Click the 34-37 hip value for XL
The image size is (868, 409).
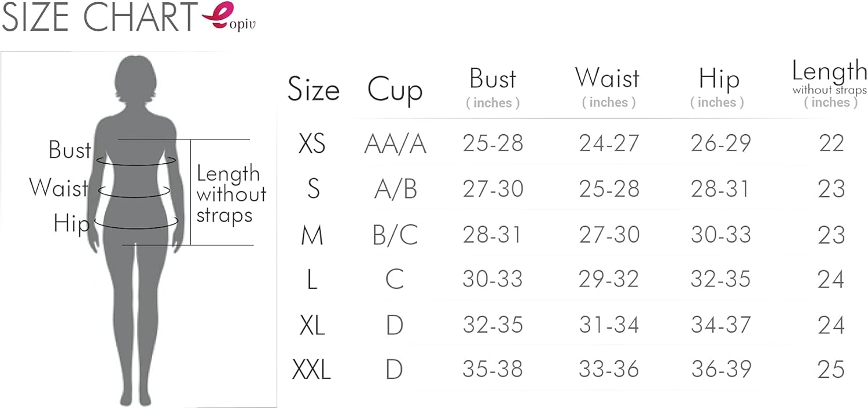pyautogui.click(x=720, y=325)
